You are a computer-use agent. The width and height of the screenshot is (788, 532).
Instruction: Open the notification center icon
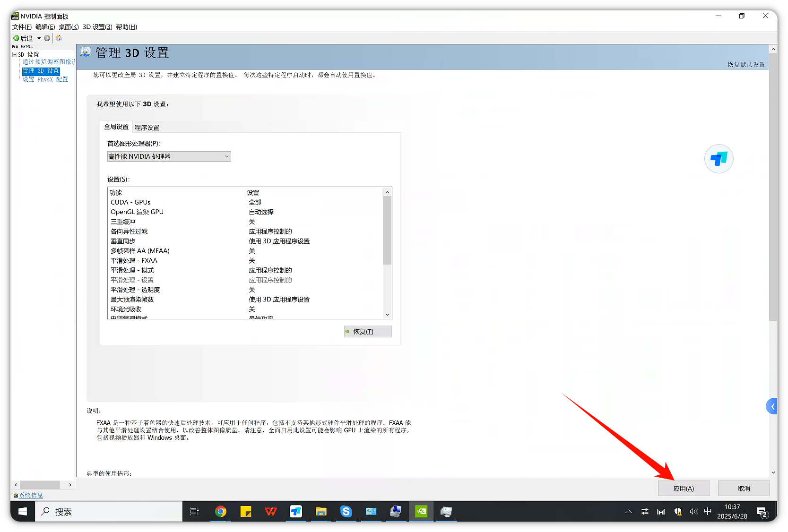(x=762, y=512)
